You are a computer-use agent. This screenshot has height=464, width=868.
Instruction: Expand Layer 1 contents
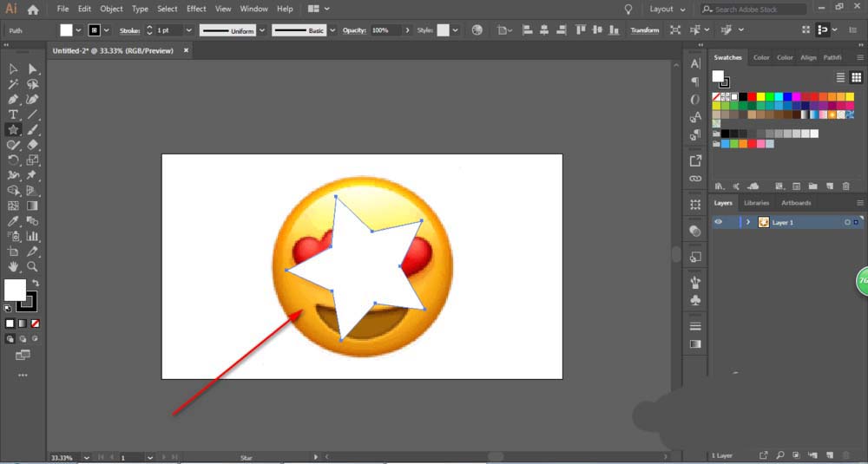[748, 222]
